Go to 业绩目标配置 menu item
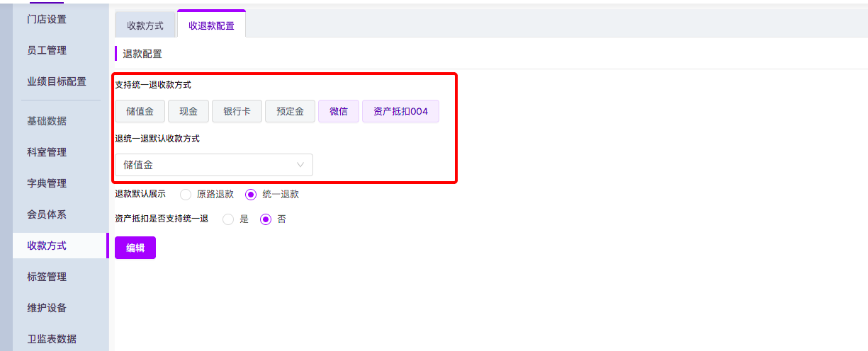The image size is (868, 351). [x=57, y=81]
